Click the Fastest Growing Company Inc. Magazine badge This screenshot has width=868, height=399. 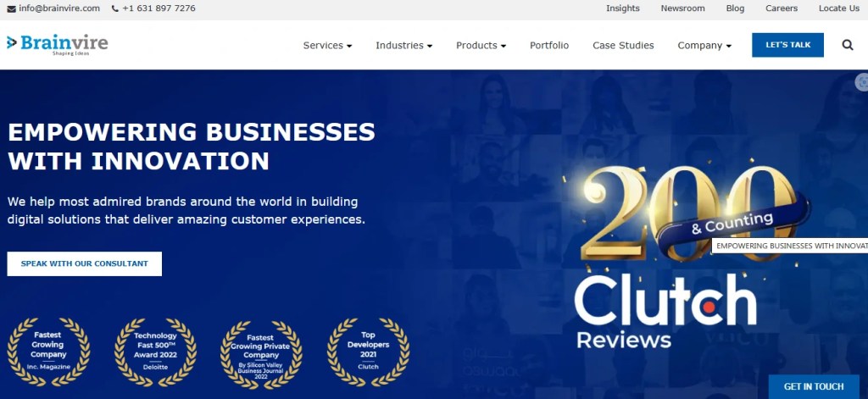[48, 352]
